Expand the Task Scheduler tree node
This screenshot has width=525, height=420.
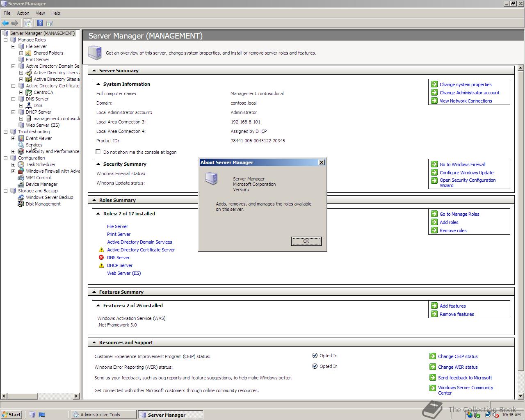13,164
